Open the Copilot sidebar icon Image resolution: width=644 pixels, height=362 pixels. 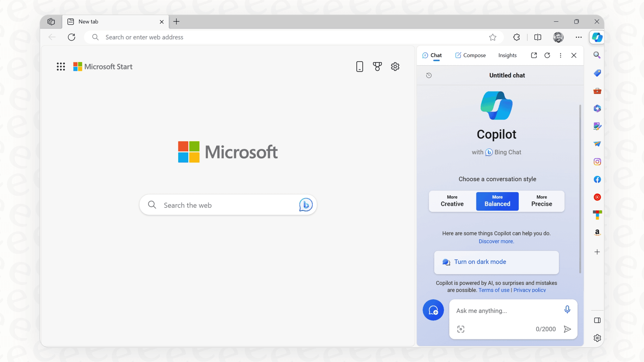tap(597, 37)
